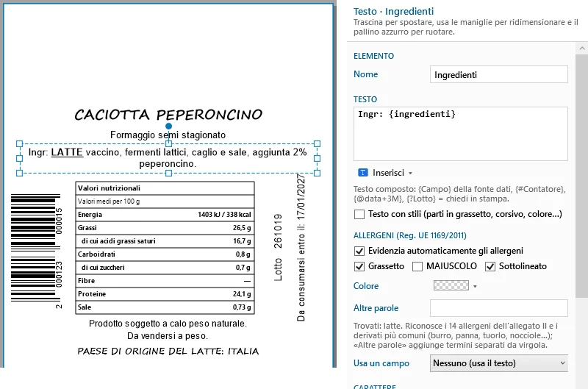Select the Formaggio semi stagionato text
588x389 pixels.
[x=168, y=135]
